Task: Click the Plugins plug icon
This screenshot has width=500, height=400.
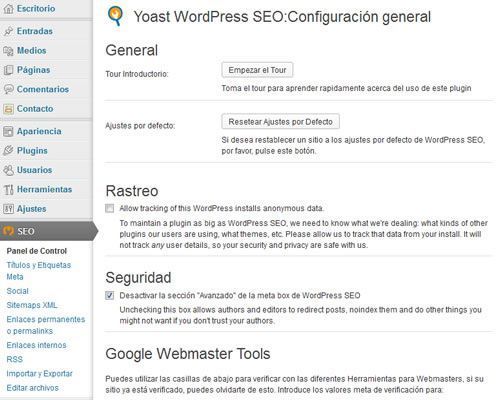Action: coord(8,151)
